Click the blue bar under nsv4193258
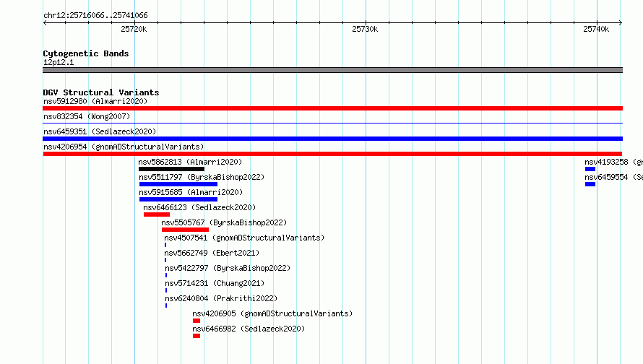This screenshot has width=643, height=364. tap(590, 169)
